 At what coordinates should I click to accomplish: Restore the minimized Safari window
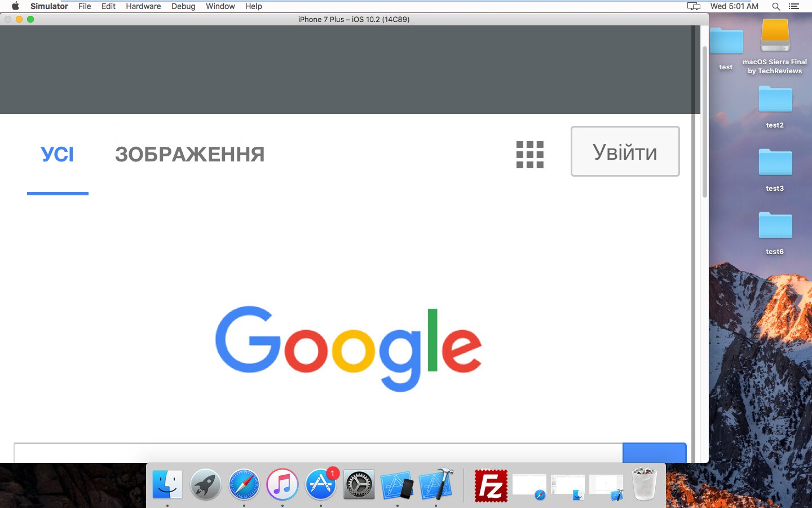click(529, 487)
